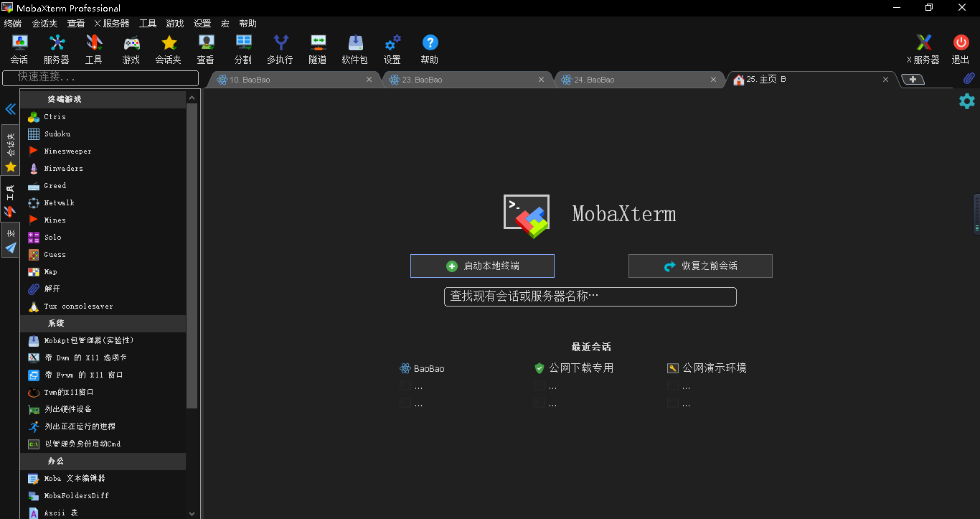Open the blue gear settings icon
Image resolution: width=980 pixels, height=519 pixels.
coord(966,101)
